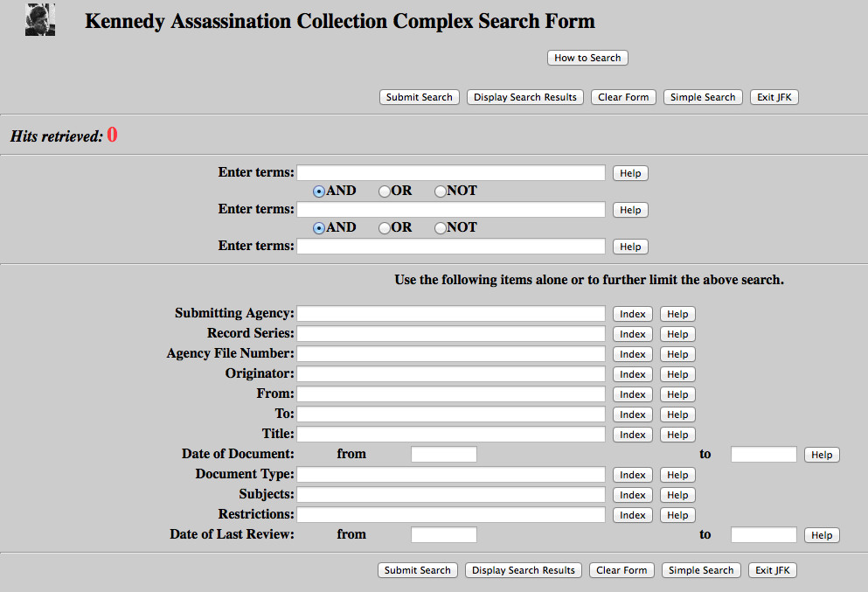Click the Title input field
The image size is (868, 592).
451,435
